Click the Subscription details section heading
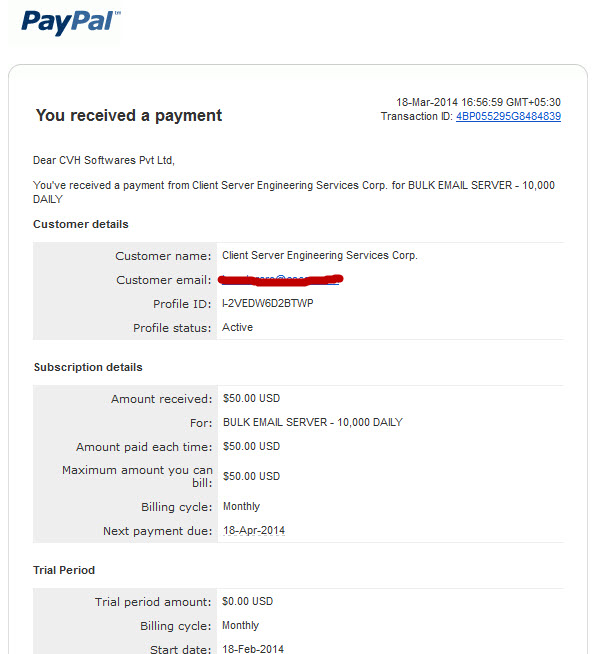The image size is (601, 654). point(88,367)
